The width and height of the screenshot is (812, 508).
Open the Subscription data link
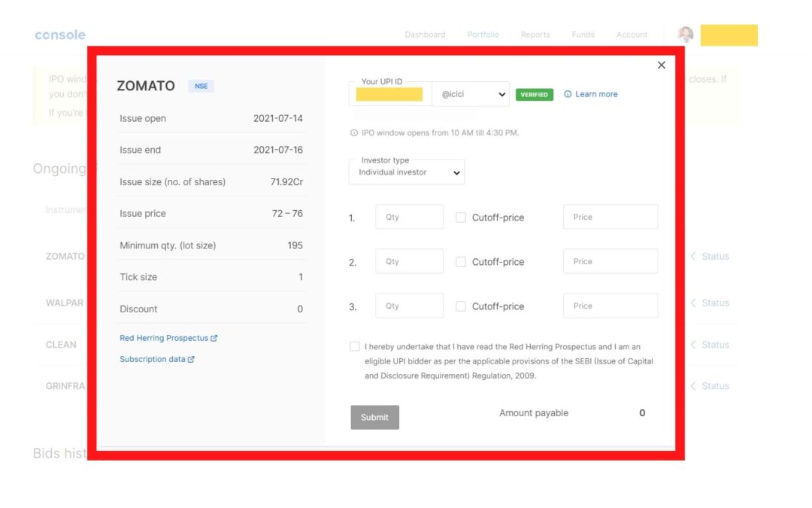[x=157, y=359]
